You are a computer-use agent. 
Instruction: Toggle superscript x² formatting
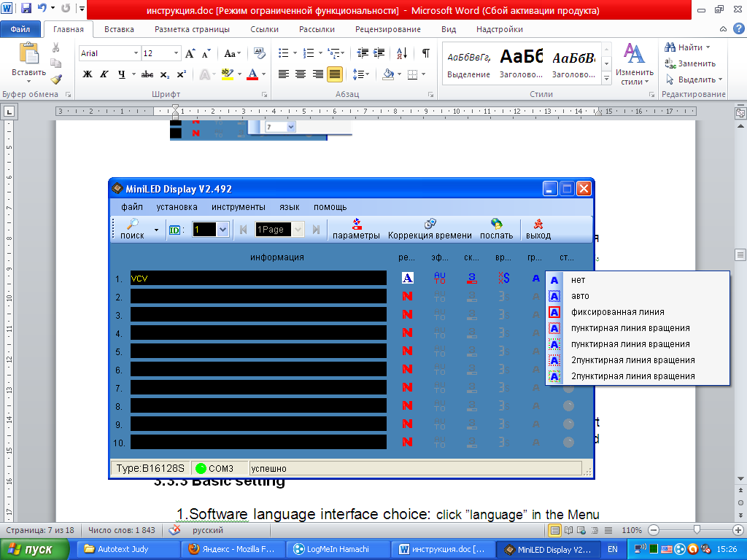click(181, 74)
